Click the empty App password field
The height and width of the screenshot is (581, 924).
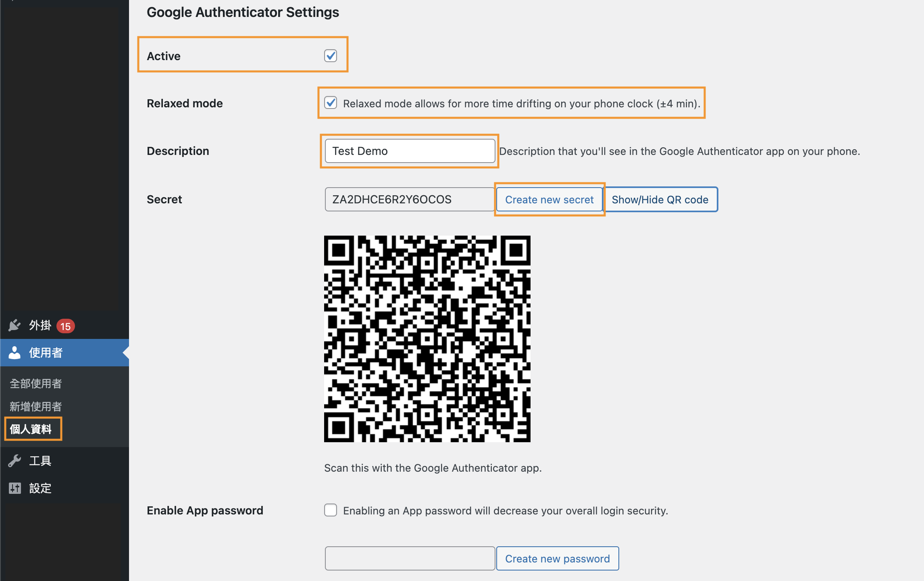coord(410,558)
